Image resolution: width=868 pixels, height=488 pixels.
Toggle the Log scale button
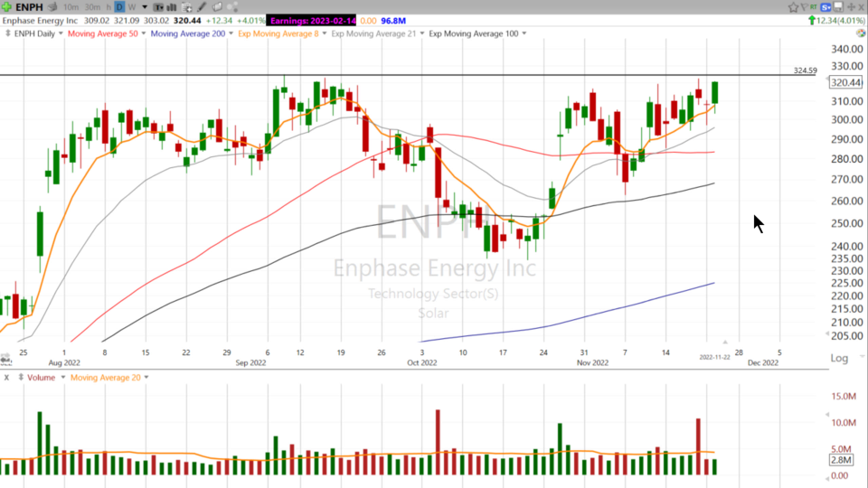[839, 358]
